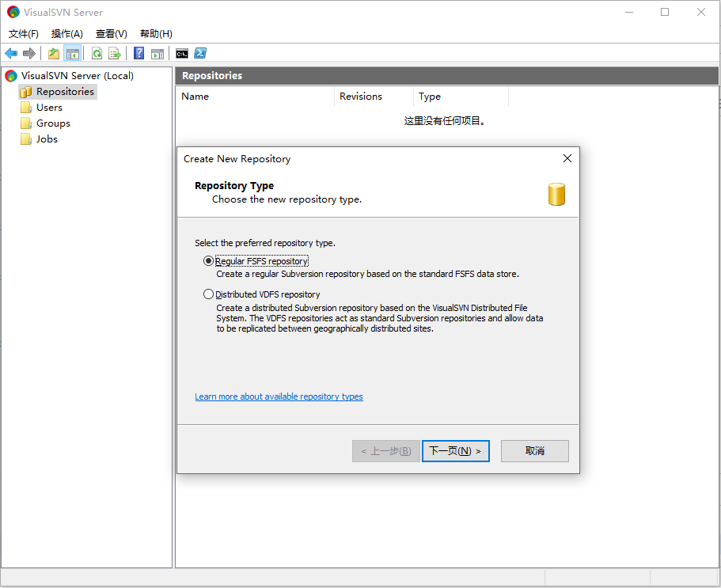The image size is (721, 588).
Task: Open the 操作(A) menu
Action: pos(67,33)
